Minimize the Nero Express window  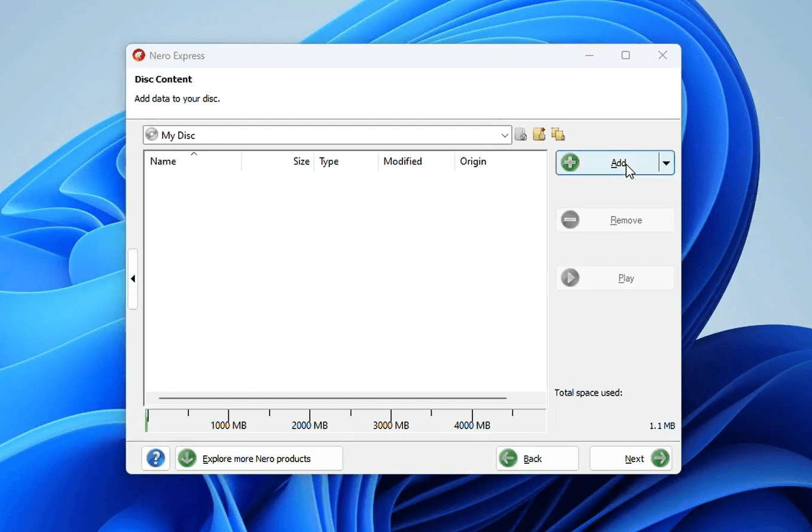[x=590, y=55]
